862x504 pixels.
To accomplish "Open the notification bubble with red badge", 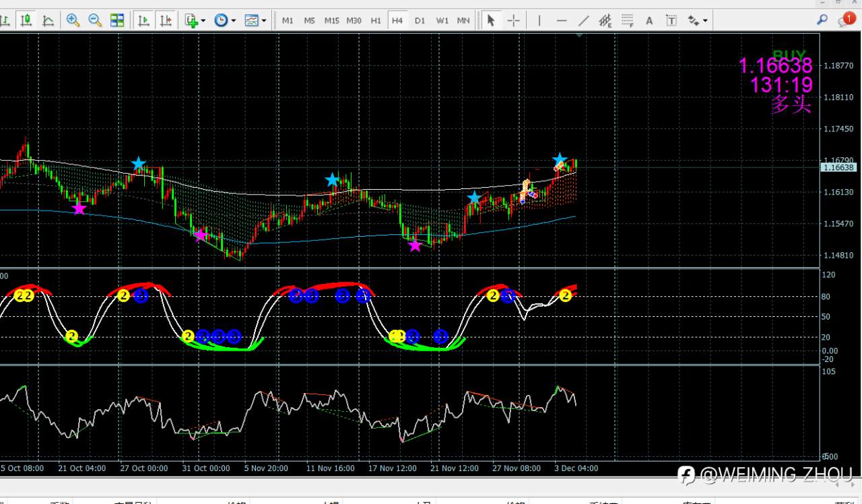I will 846,20.
